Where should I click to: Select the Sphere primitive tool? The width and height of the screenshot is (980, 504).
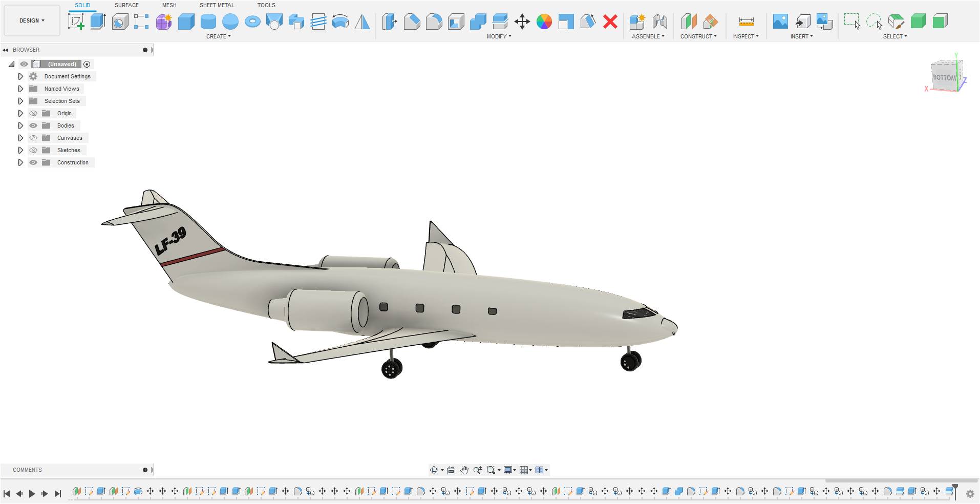coord(230,22)
